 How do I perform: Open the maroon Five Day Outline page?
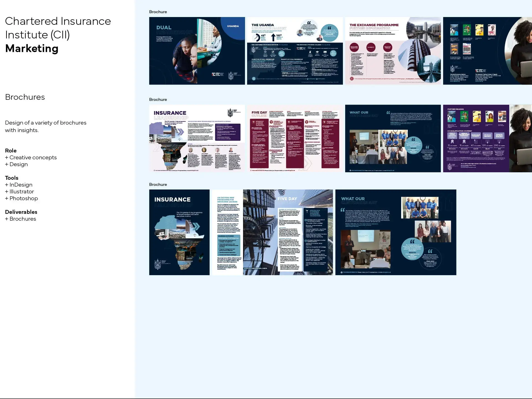tap(295, 138)
